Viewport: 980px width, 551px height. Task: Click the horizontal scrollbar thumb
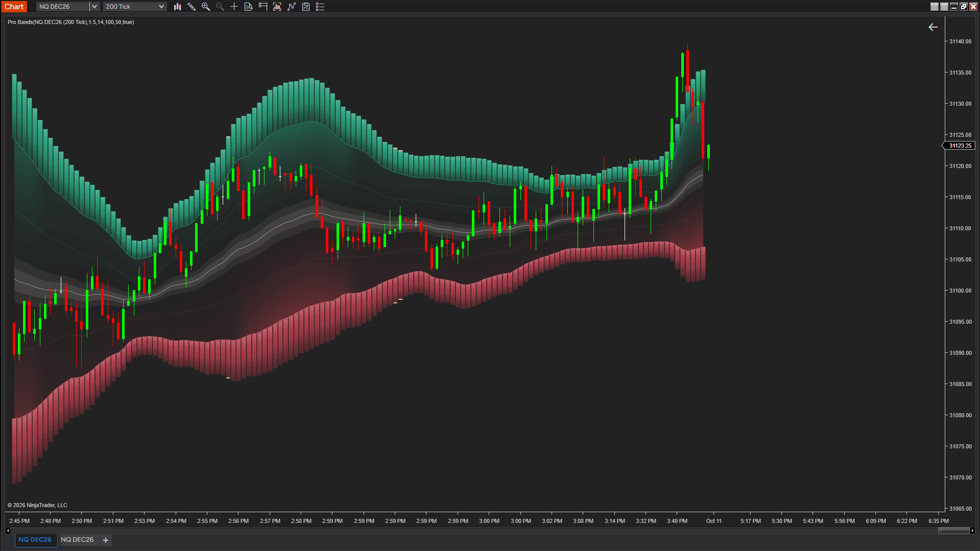click(953, 531)
